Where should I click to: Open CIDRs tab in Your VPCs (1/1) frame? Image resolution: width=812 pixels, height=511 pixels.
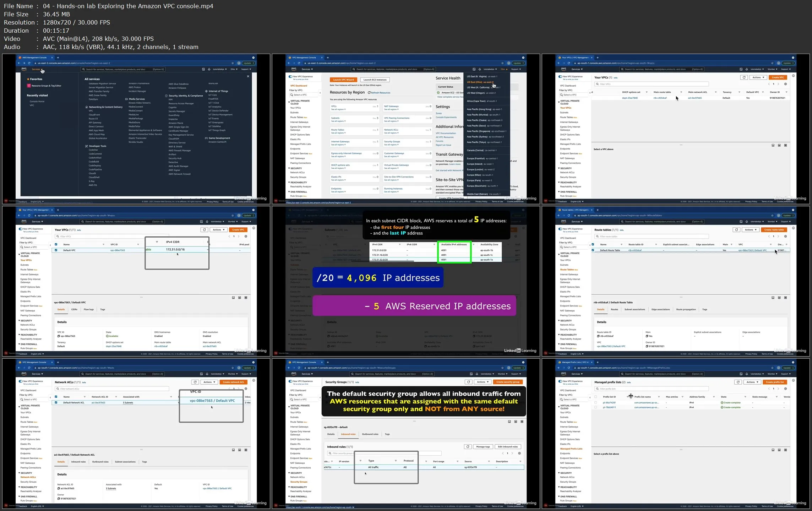click(x=74, y=310)
